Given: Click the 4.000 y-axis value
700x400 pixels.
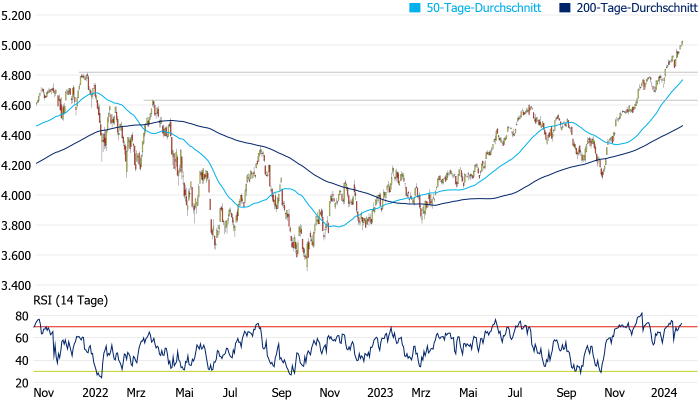Looking at the screenshot, I should coord(16,196).
